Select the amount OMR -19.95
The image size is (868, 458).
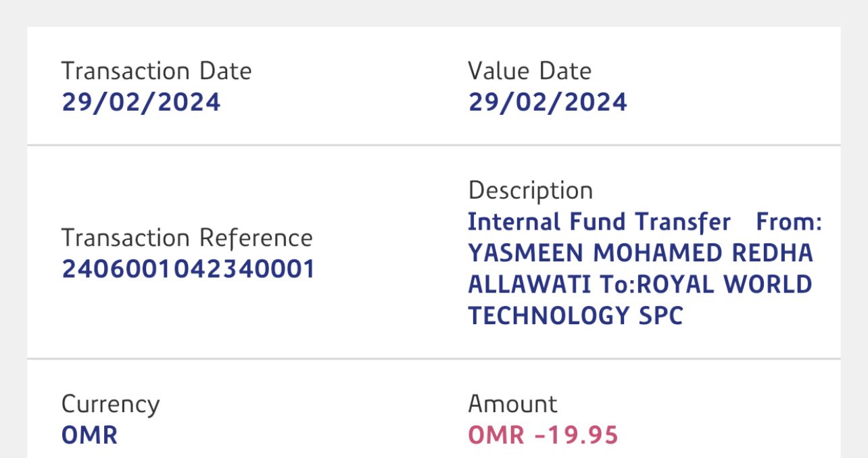pyautogui.click(x=543, y=435)
